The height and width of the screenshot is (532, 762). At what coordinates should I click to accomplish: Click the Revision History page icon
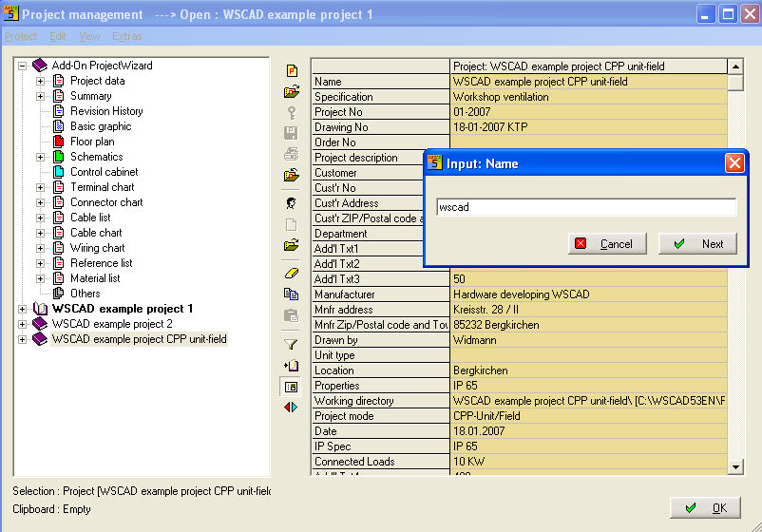click(x=59, y=111)
